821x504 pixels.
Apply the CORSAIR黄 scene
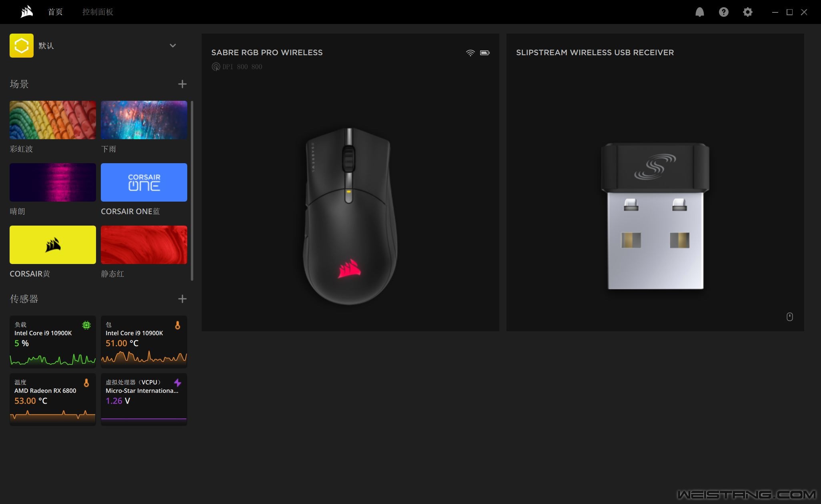pos(53,245)
